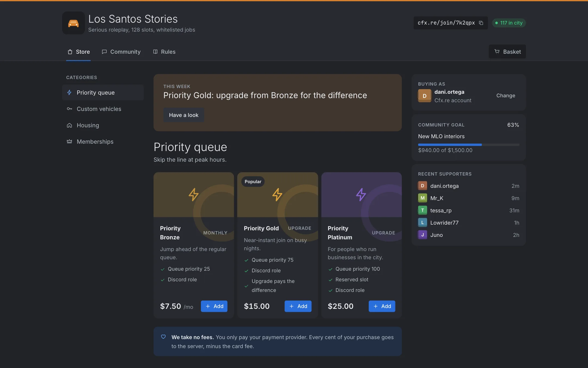Click the 63% community goal value

(513, 125)
